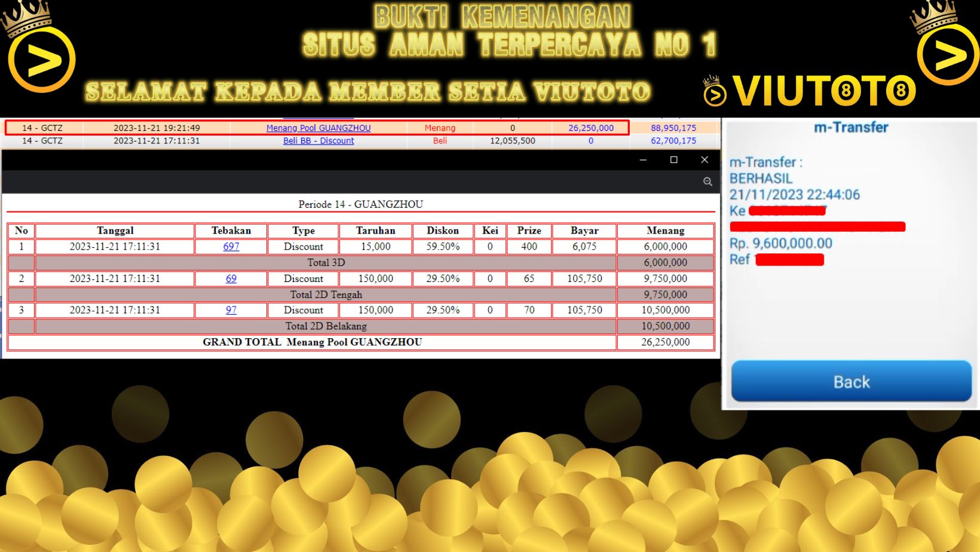Image resolution: width=980 pixels, height=552 pixels.
Task: Select winning amount 10,500,000 in row 3
Action: [666, 310]
